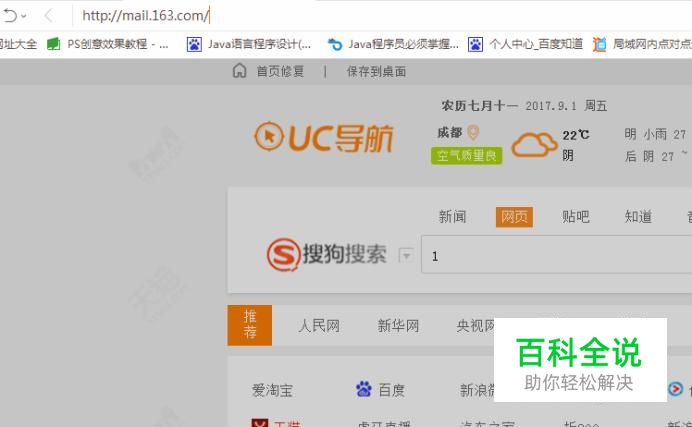Open the 新华网 link
Image resolution: width=692 pixels, height=427 pixels.
point(398,326)
